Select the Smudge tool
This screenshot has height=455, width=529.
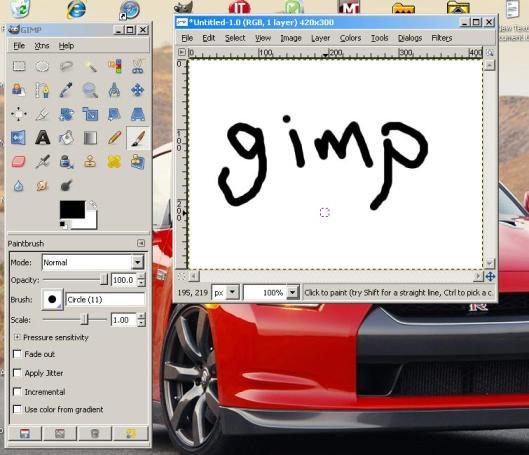tap(42, 186)
